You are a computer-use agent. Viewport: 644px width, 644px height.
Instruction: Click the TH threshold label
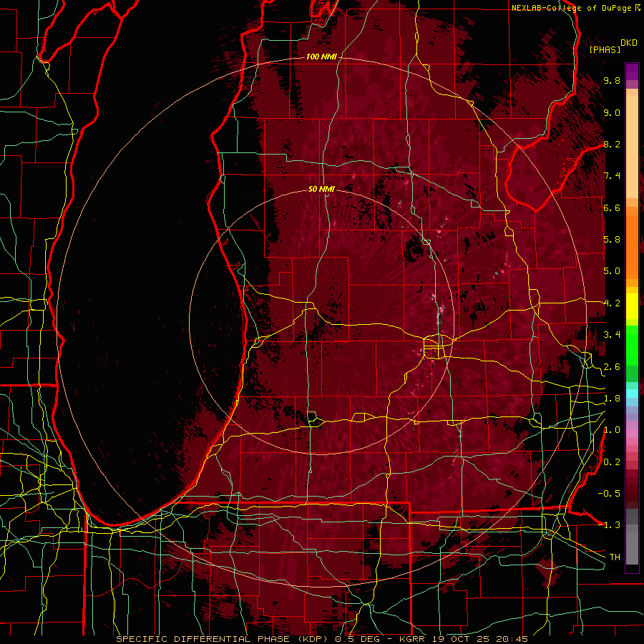pyautogui.click(x=615, y=557)
